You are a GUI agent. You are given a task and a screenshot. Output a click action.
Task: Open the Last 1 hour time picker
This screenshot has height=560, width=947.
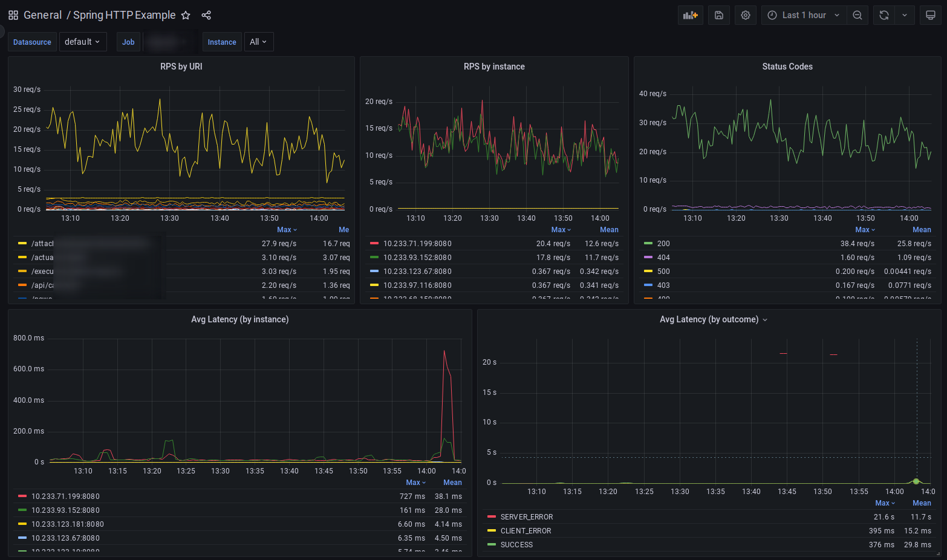[x=804, y=15]
